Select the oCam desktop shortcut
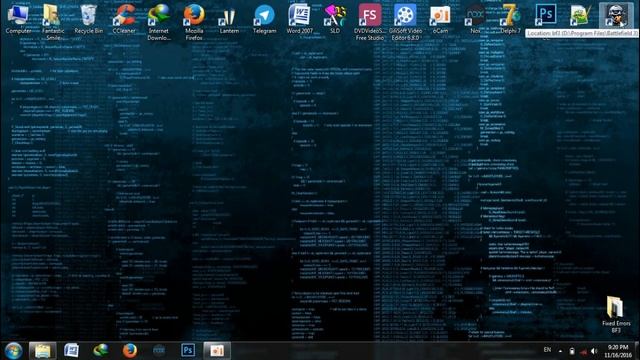 click(440, 19)
